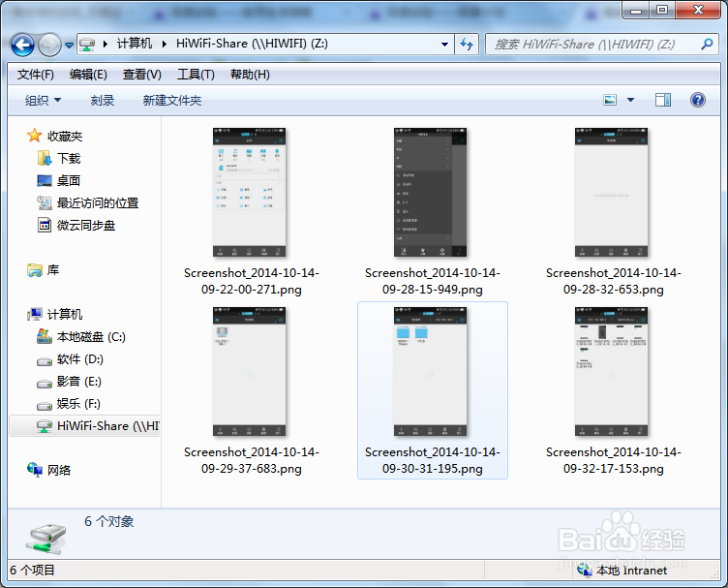Click HiWiFi-Share (\\HIWIFI) (Z:) in address bar
Screen dimensions: 728x588
252,44
